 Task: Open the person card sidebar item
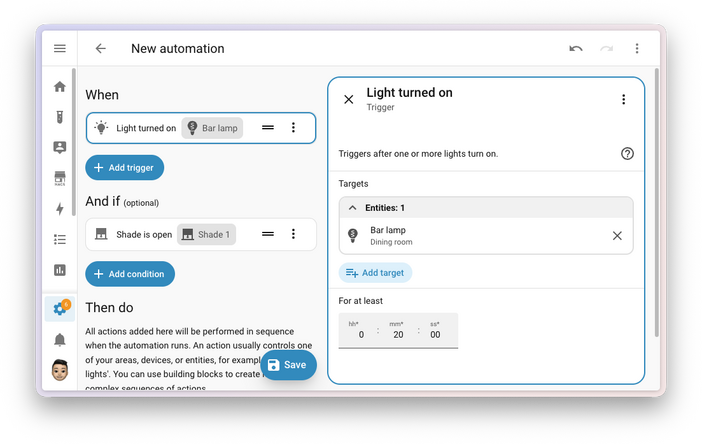(60, 147)
